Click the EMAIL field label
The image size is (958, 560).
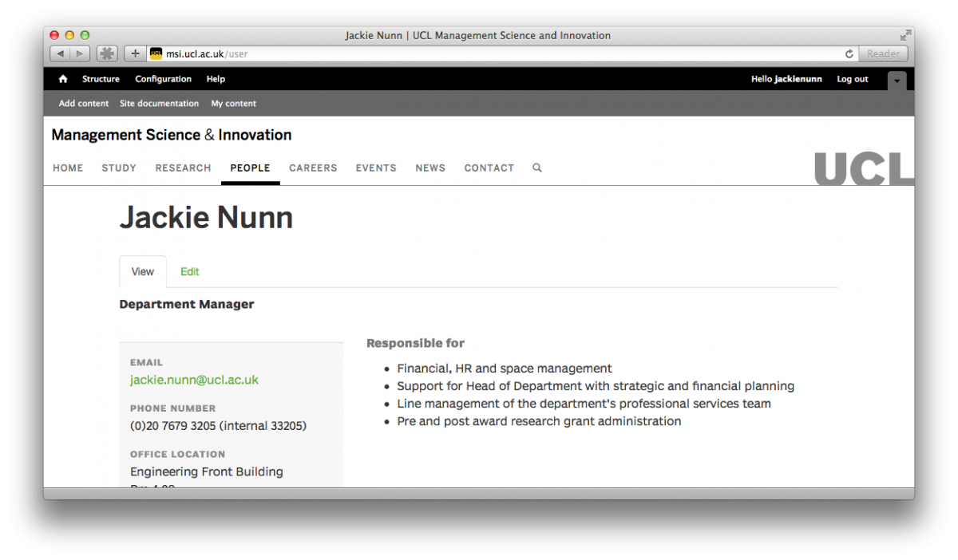(146, 362)
